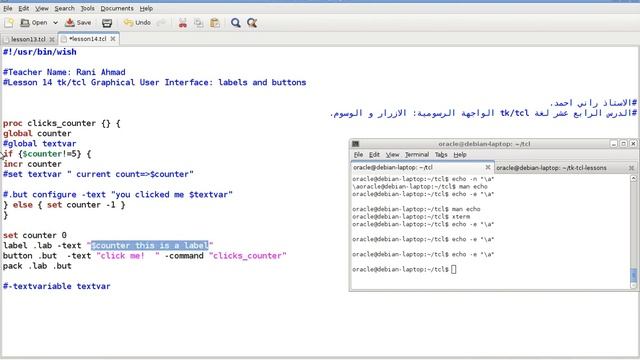Click the 'if {$counter!=5} {' line
Image resolution: width=640 pixels, height=360 pixels.
point(47,154)
